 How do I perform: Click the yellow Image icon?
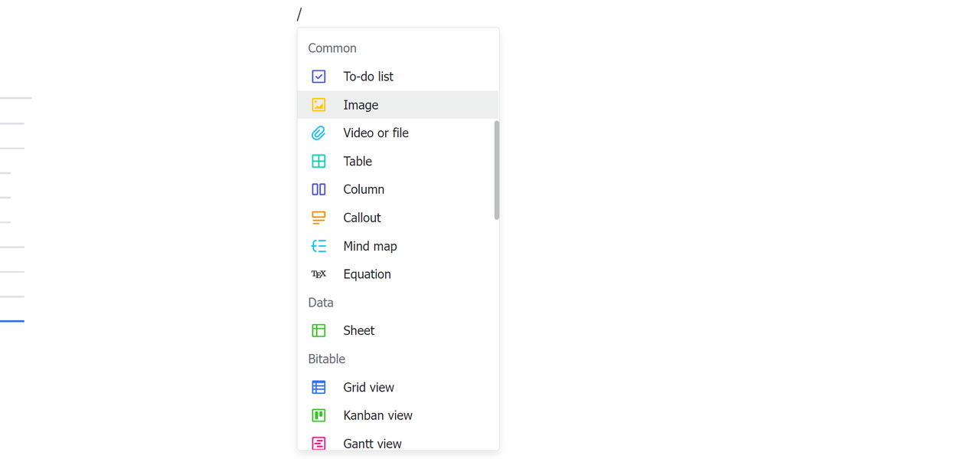pos(318,105)
